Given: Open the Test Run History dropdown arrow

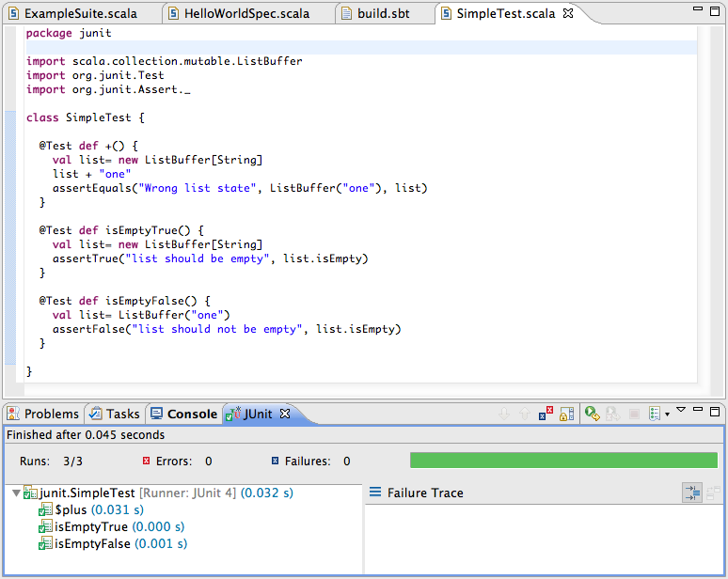Looking at the screenshot, I should click(667, 414).
